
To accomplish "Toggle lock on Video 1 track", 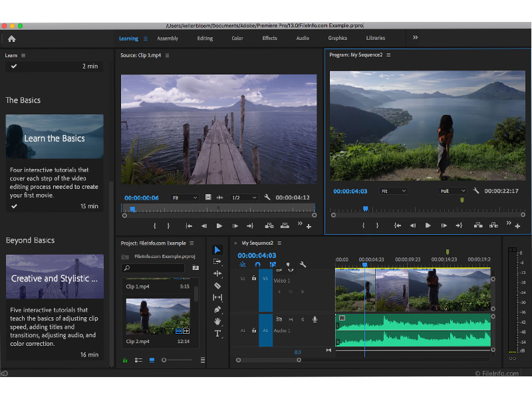I will 253,279.
